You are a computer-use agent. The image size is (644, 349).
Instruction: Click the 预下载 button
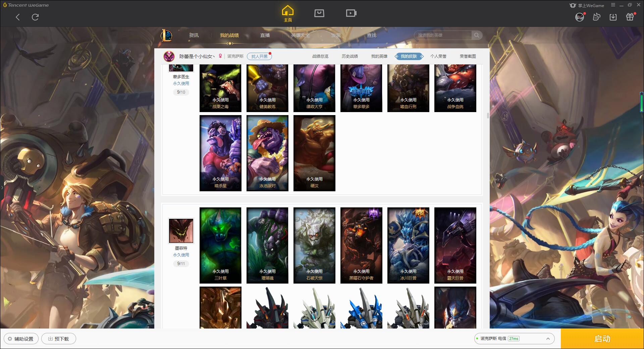click(59, 339)
